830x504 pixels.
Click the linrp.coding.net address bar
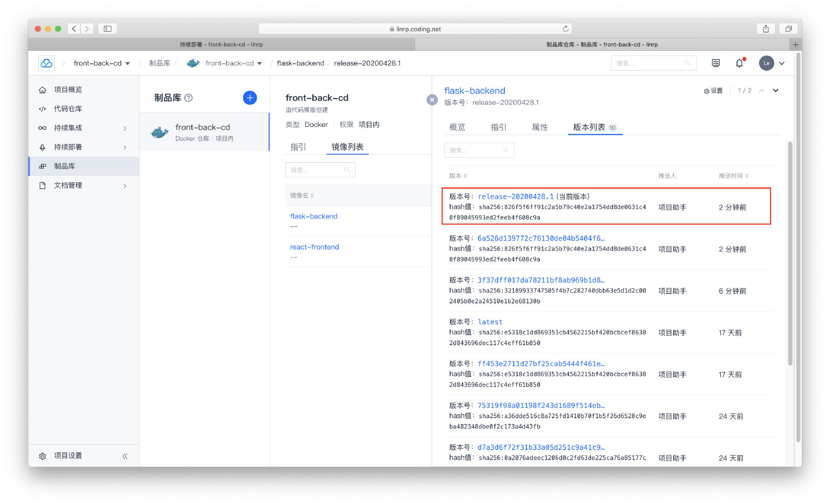tap(415, 29)
